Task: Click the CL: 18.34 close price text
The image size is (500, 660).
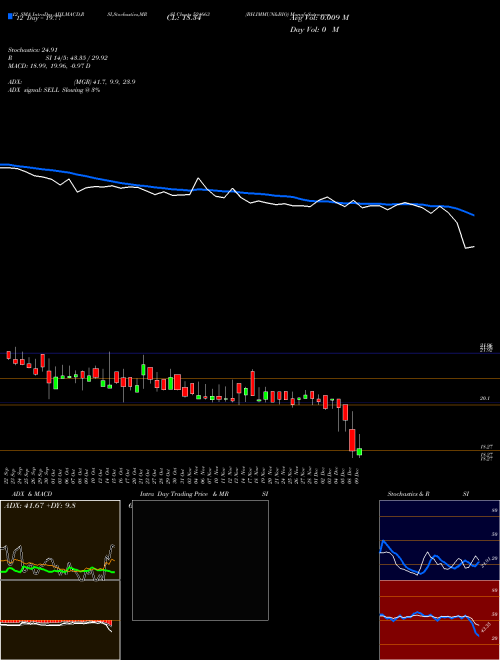Action: (185, 18)
